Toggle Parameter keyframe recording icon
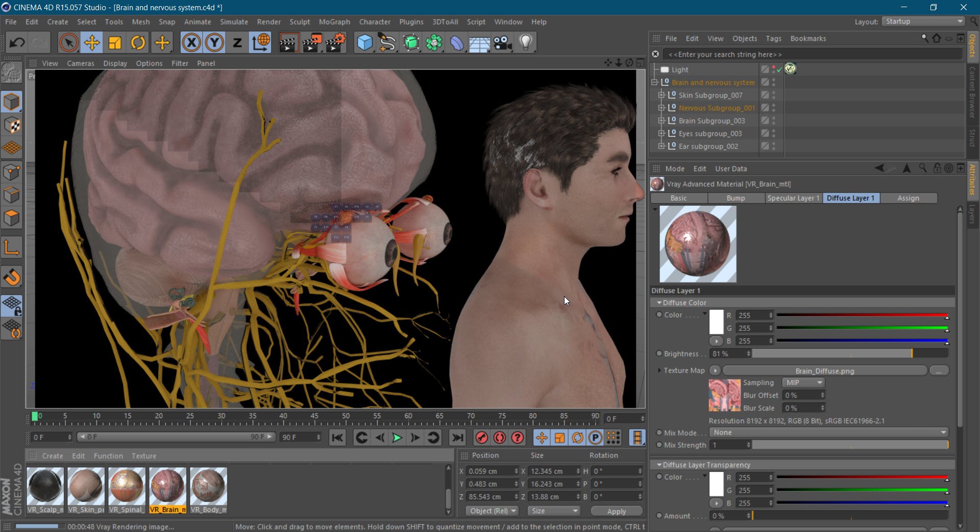Screen dimensions: 980x532 click(x=595, y=438)
